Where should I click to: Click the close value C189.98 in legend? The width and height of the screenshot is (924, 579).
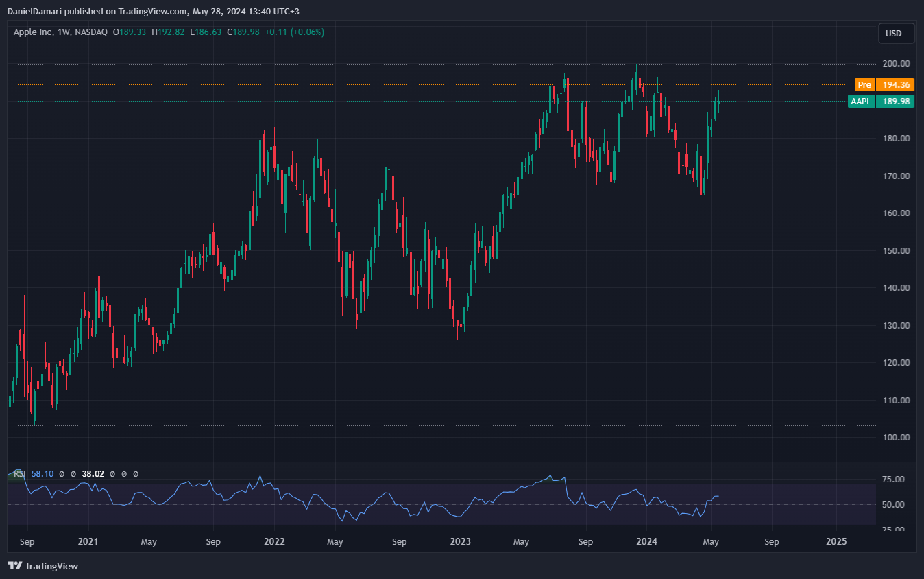tap(243, 32)
